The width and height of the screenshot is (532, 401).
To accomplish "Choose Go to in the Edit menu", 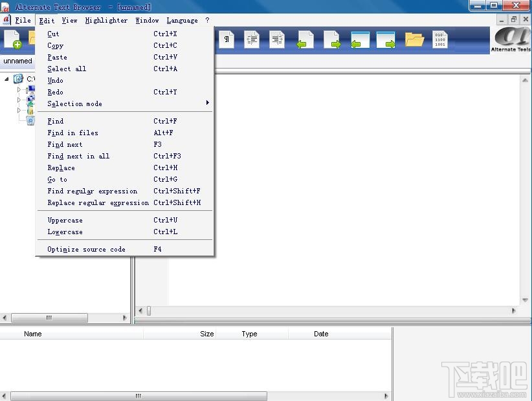I will click(125, 179).
